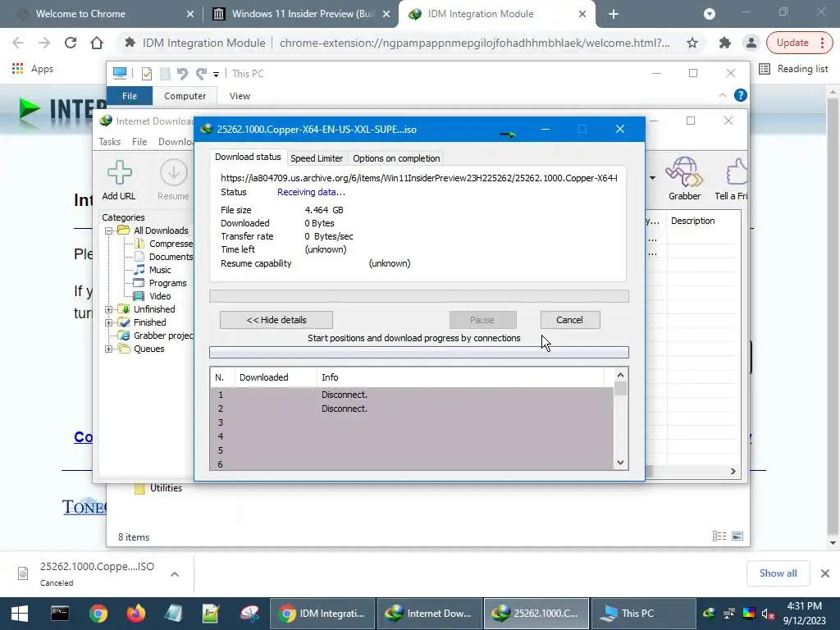
Task: Open the Tasks menu in IDM
Action: click(x=109, y=141)
